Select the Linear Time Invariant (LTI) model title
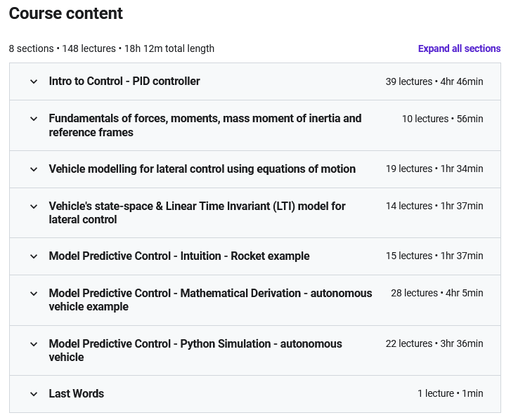This screenshot has width=511, height=420. coord(197,213)
